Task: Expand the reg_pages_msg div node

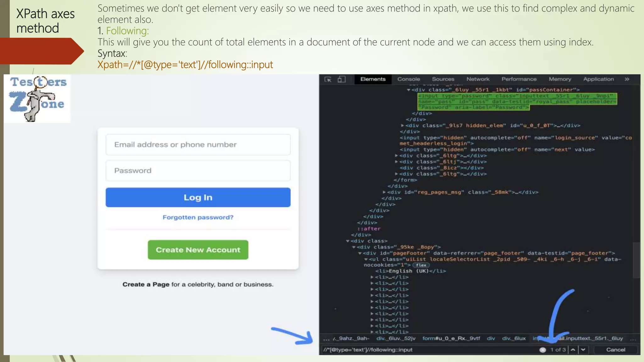Action: [384, 192]
